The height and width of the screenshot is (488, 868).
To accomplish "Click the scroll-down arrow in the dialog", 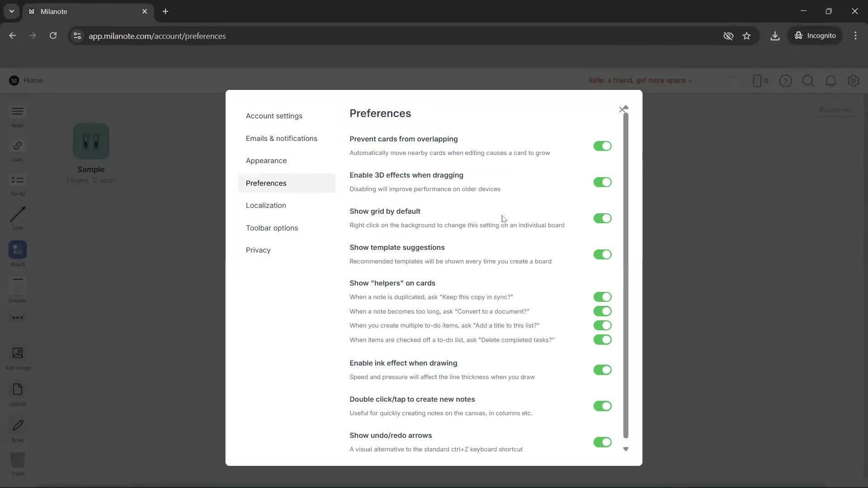I will pyautogui.click(x=626, y=449).
